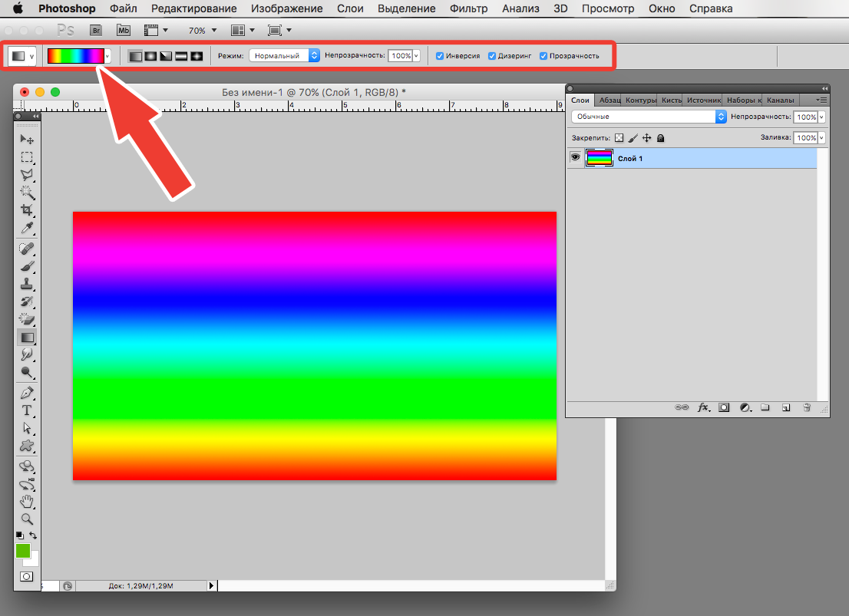This screenshot has width=849, height=616.
Task: Select the Move tool in the toolbox
Action: [x=27, y=140]
